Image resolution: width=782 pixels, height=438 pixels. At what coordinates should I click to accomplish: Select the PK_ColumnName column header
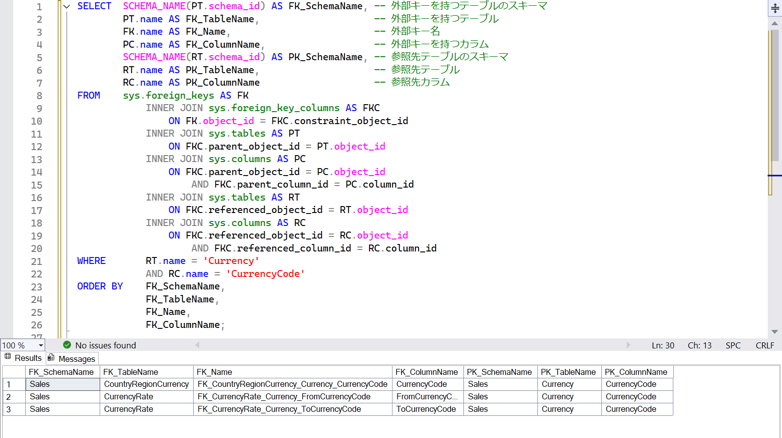(637, 372)
